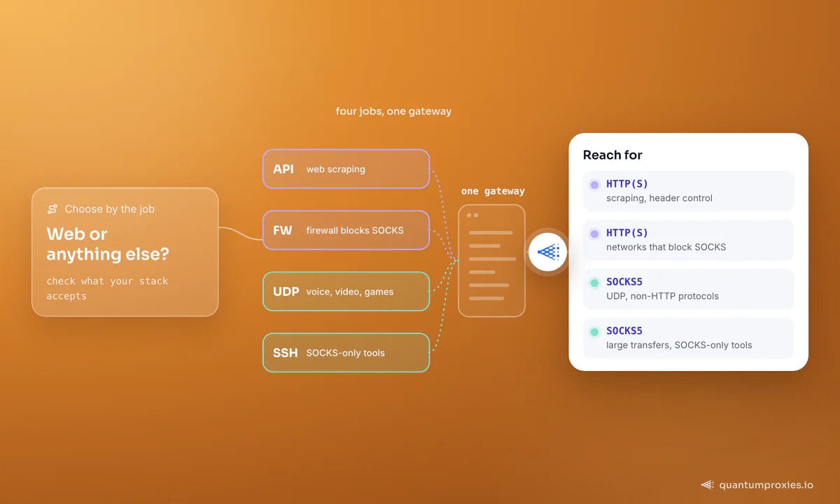Click the "Reach for" heading
The height and width of the screenshot is (504, 840).
click(612, 155)
